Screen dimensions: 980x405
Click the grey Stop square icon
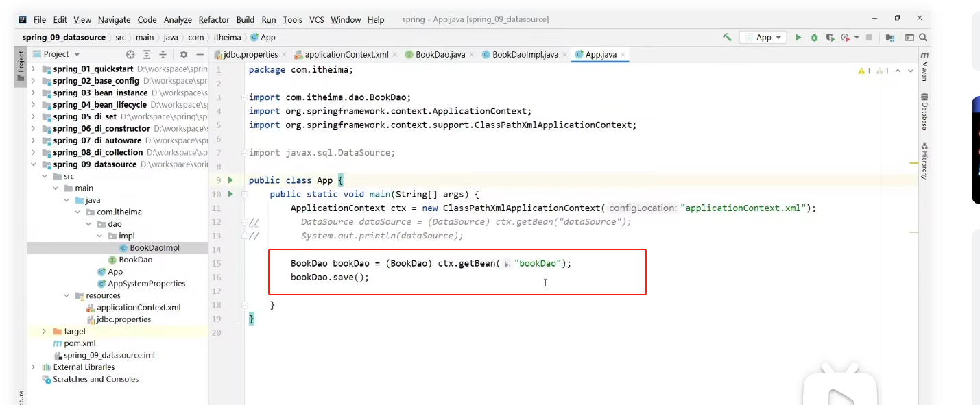[x=869, y=38]
